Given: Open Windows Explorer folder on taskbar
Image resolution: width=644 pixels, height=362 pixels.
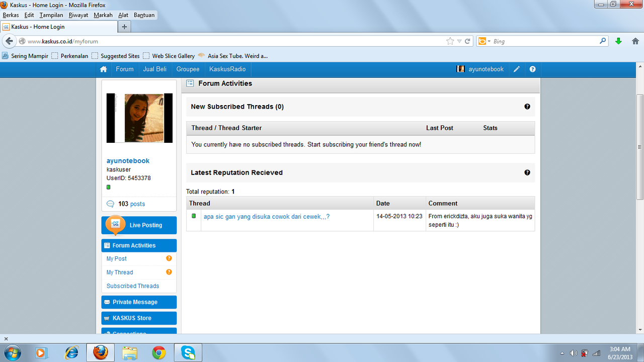Looking at the screenshot, I should 130,353.
